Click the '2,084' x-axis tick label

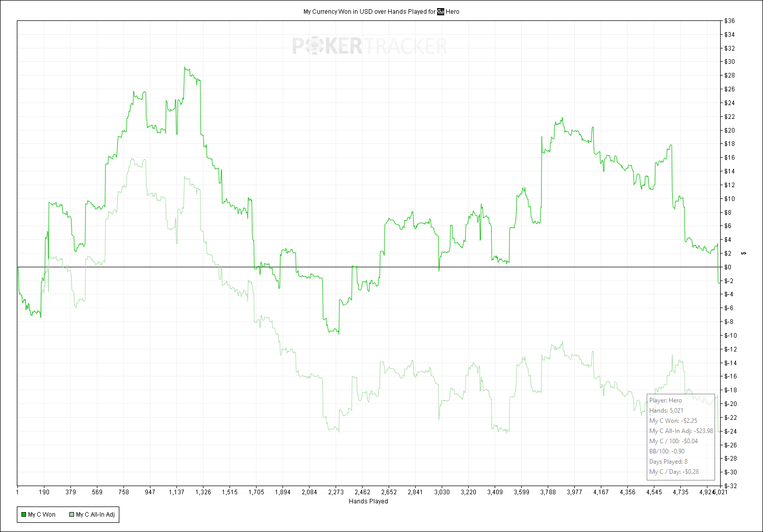coord(310,492)
